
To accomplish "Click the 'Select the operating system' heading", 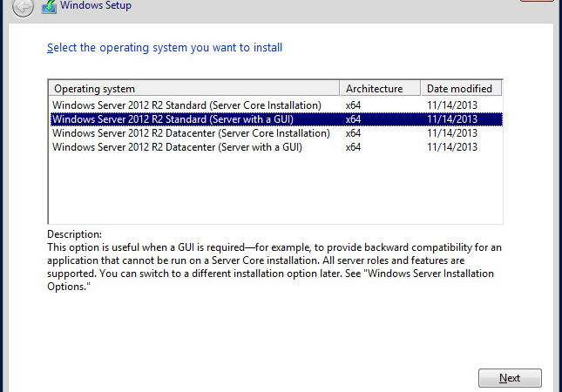I will [165, 48].
